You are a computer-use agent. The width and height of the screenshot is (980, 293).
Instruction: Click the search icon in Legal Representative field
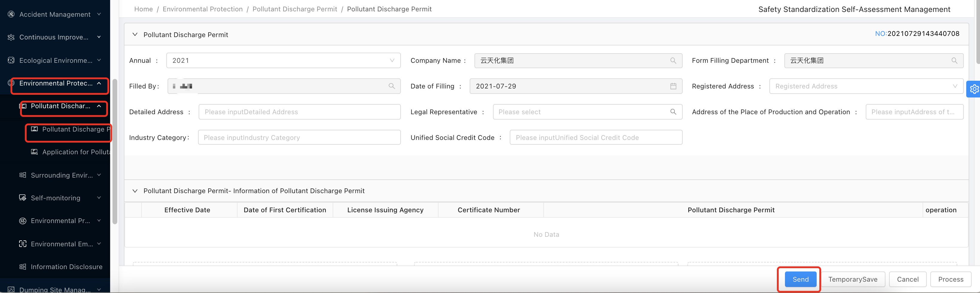pos(673,112)
